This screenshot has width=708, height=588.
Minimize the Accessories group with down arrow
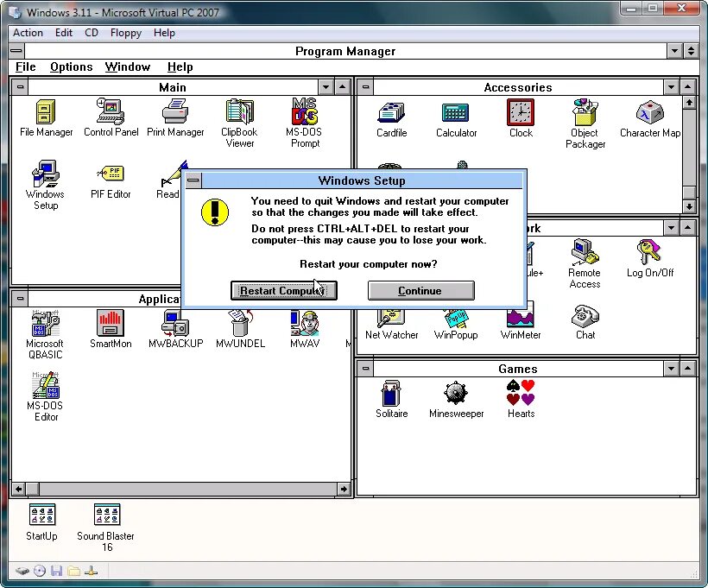[x=672, y=86]
